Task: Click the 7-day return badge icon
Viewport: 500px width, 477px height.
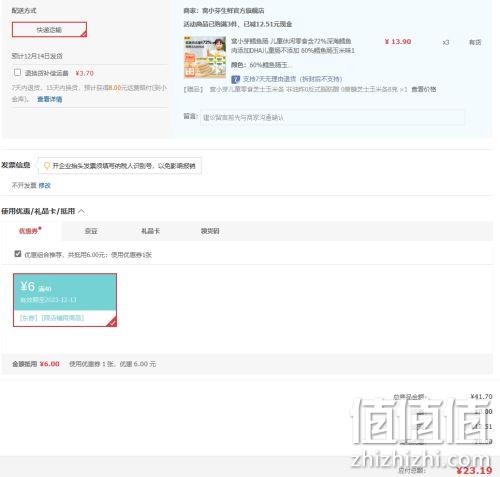Action: tap(236, 79)
